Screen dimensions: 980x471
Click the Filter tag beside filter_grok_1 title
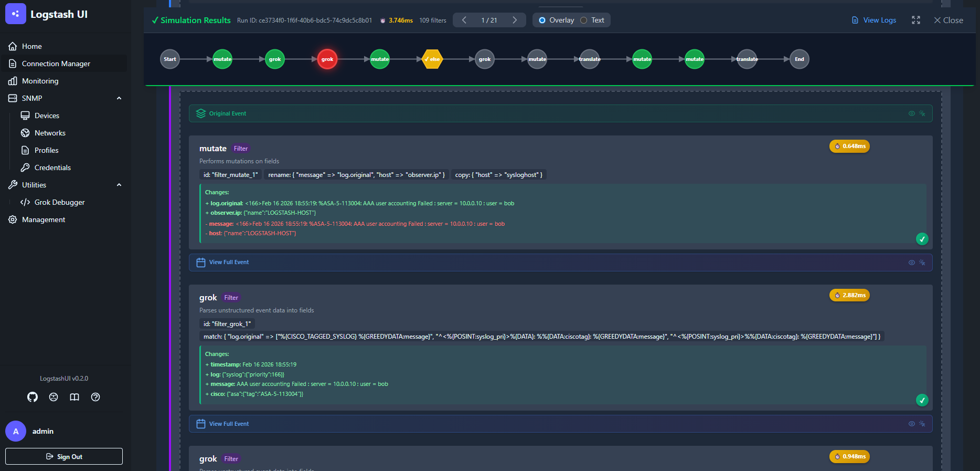pos(231,298)
